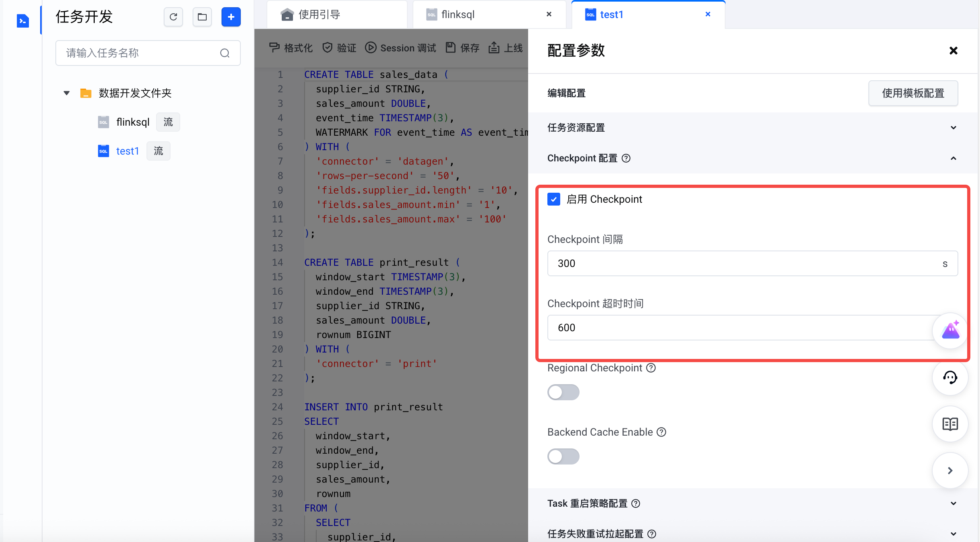
Task: Uncheck the 启用 Checkpoint checkbox
Action: coord(553,199)
